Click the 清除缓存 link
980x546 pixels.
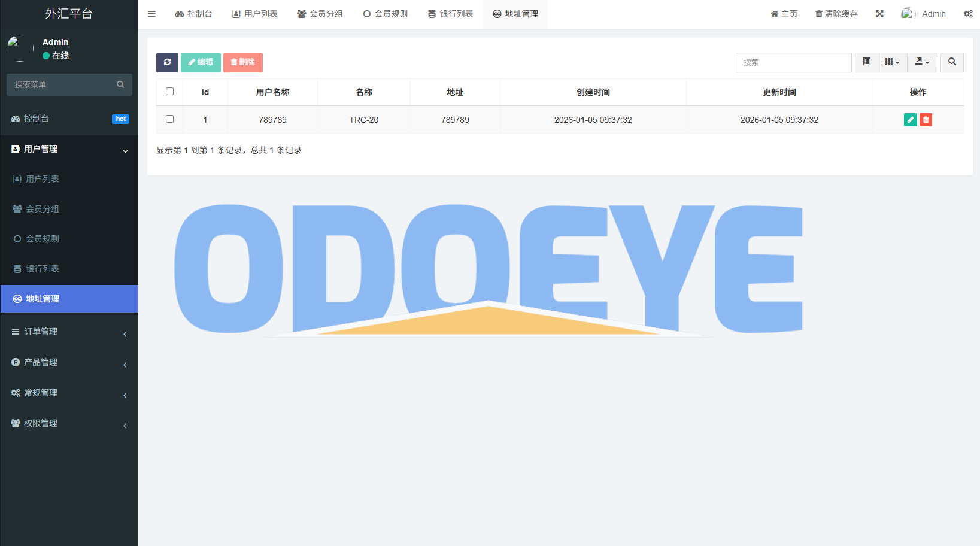click(836, 14)
